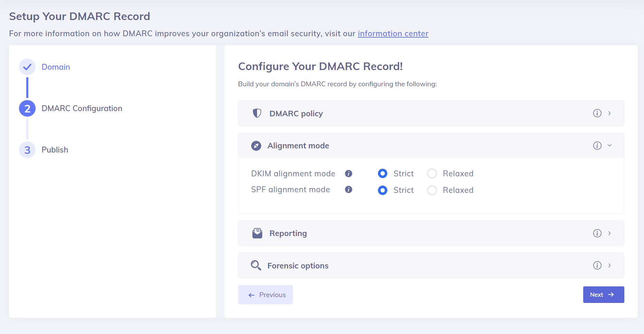Screen dimensions: 644x334
Task: Collapse the Alignment mode section chevron
Action: pyautogui.click(x=609, y=146)
